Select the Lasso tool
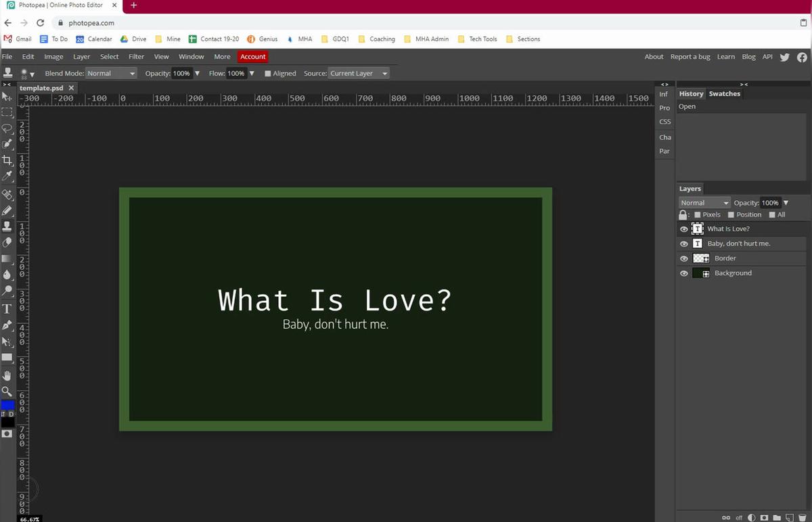 tap(7, 128)
